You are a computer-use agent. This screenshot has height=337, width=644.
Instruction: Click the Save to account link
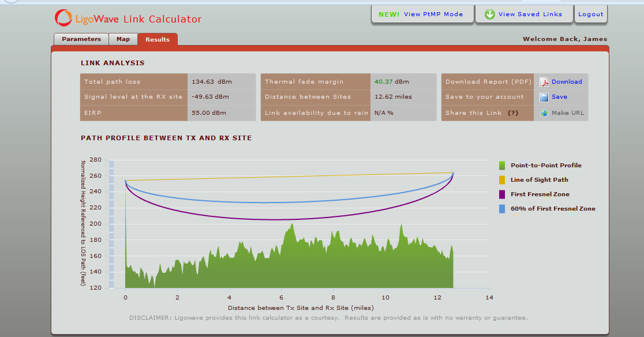coord(559,97)
